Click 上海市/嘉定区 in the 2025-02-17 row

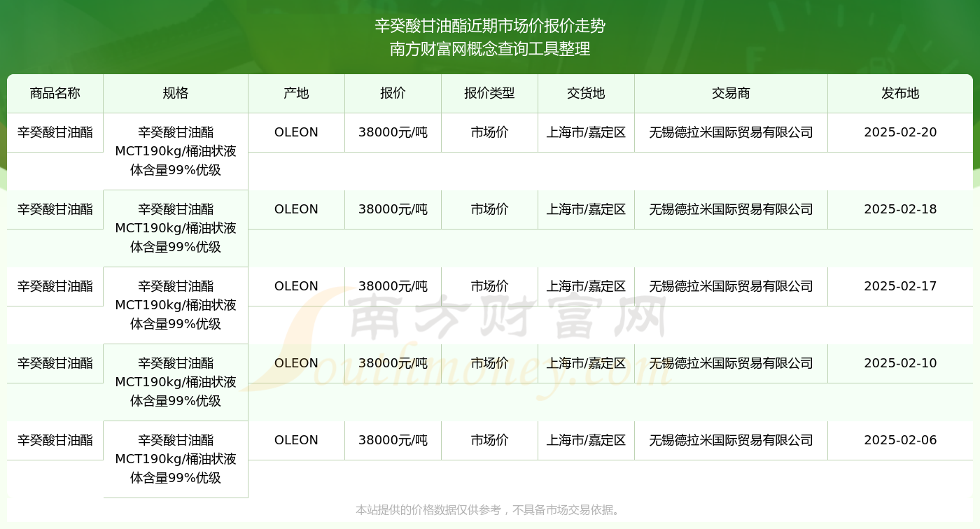586,286
